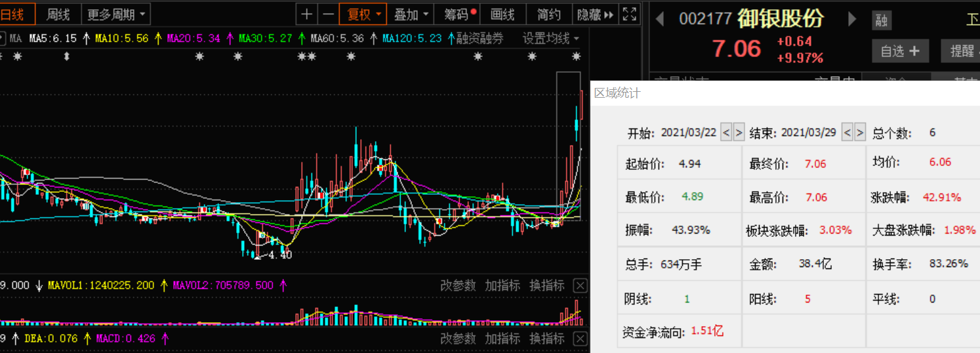Select the cyan MA120:5.23 label

click(412, 39)
